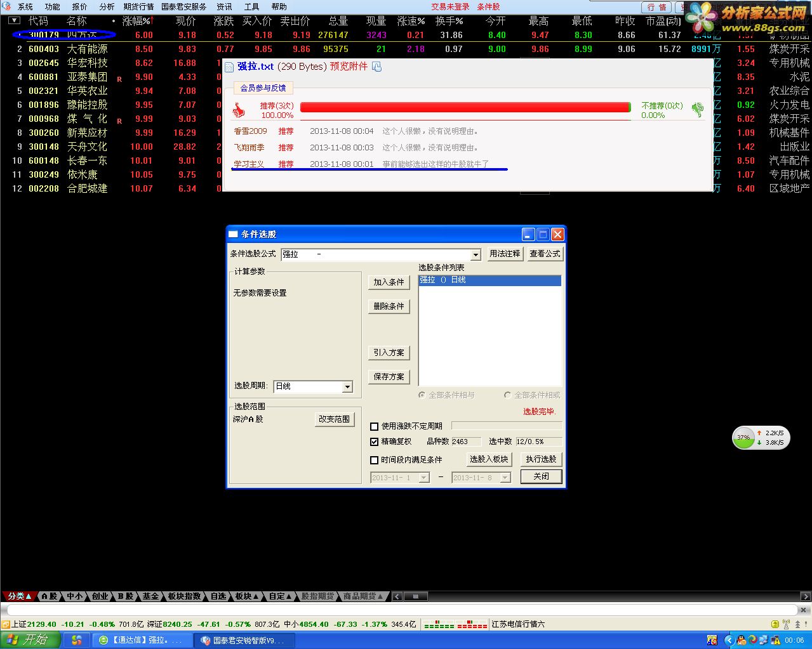812x649 pixels.
Task: Switch to the 中小 tab
Action: [75, 596]
